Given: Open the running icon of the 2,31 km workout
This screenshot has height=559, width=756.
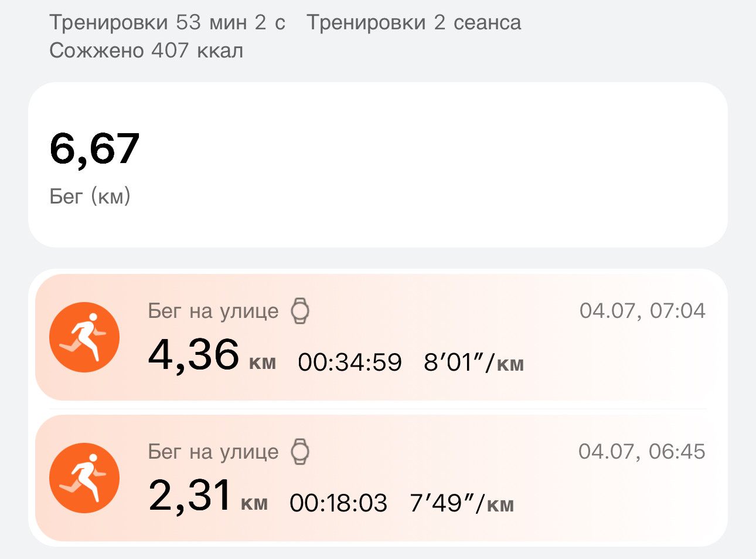Looking at the screenshot, I should click(84, 478).
